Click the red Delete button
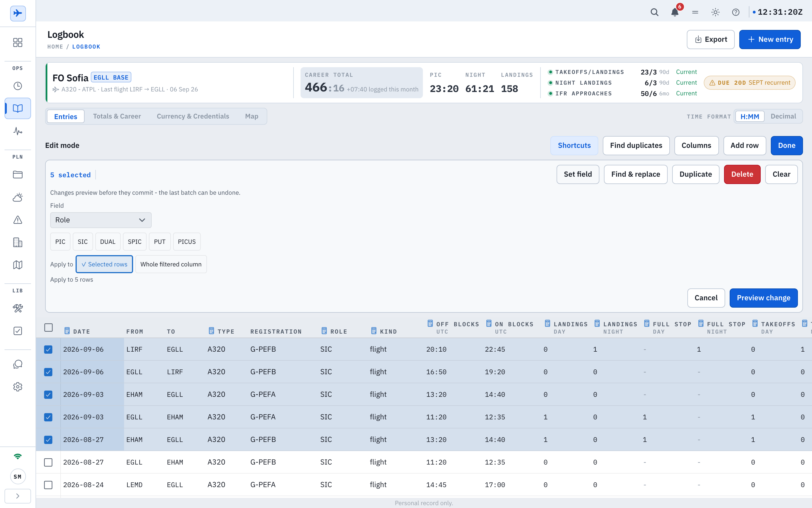The height and width of the screenshot is (508, 812). point(742,174)
